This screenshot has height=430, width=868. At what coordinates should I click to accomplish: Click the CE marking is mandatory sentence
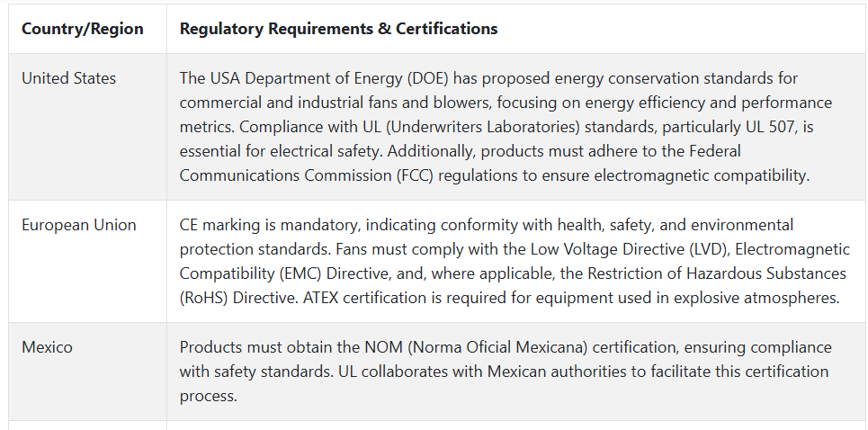486,225
